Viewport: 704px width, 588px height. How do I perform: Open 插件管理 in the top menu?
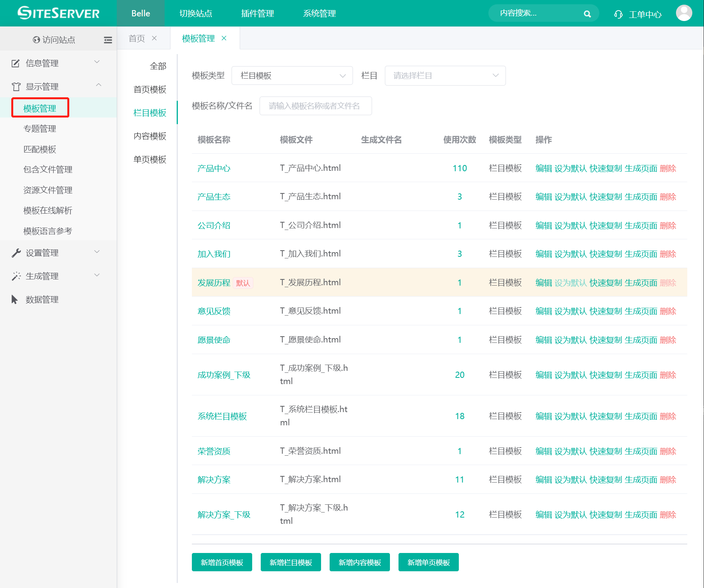[257, 14]
